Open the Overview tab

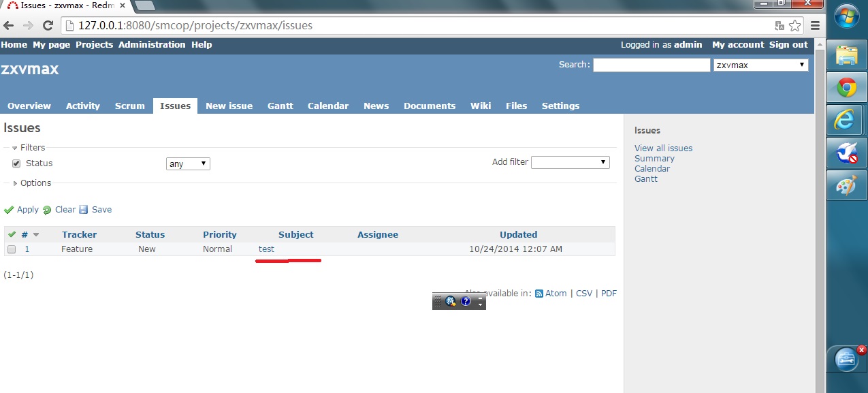[x=29, y=106]
